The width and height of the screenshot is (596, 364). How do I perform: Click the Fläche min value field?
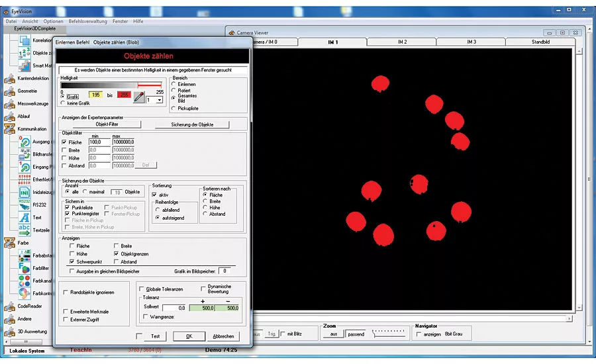[x=99, y=142]
